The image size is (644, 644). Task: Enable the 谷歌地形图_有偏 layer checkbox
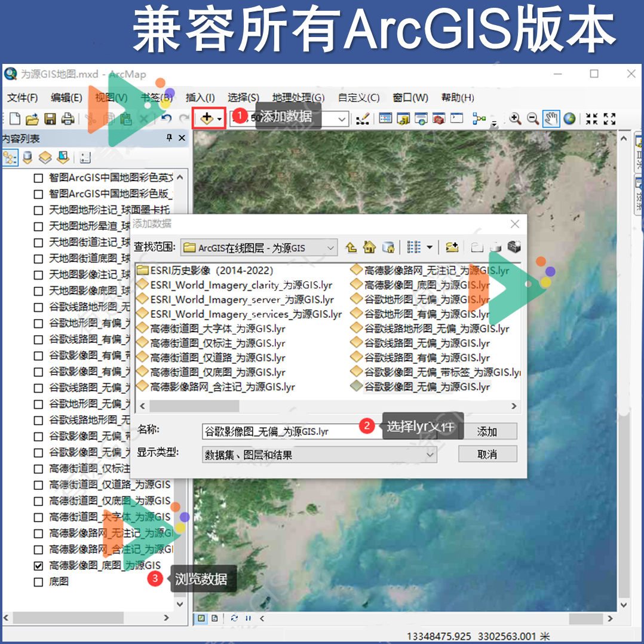point(38,324)
